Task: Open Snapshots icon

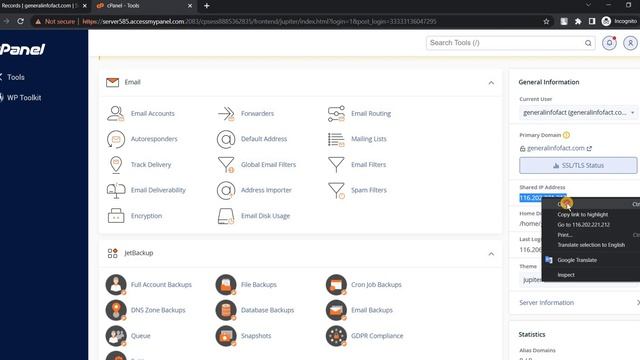Action: [226, 336]
